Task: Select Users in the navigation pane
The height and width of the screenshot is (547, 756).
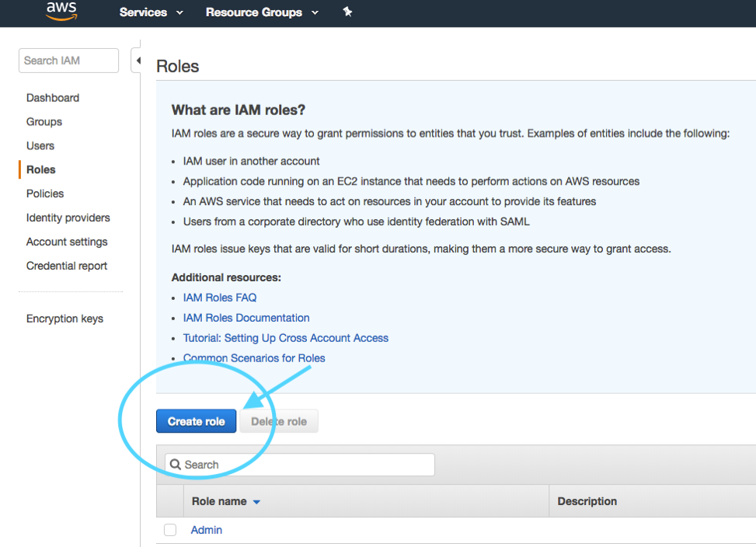Action: pos(40,145)
